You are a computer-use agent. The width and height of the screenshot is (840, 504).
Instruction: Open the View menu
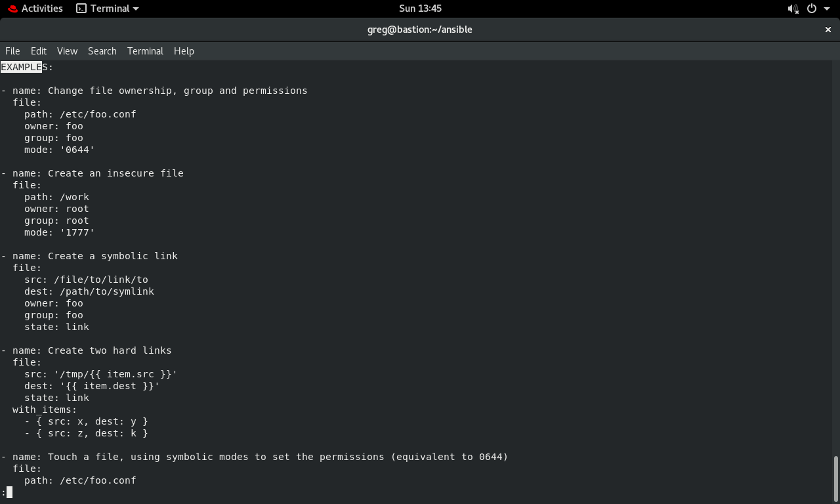click(x=67, y=51)
